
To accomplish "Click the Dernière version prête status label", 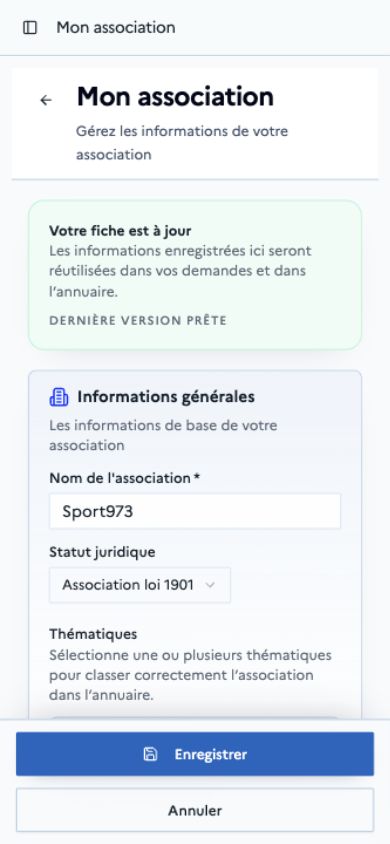I will click(138, 321).
